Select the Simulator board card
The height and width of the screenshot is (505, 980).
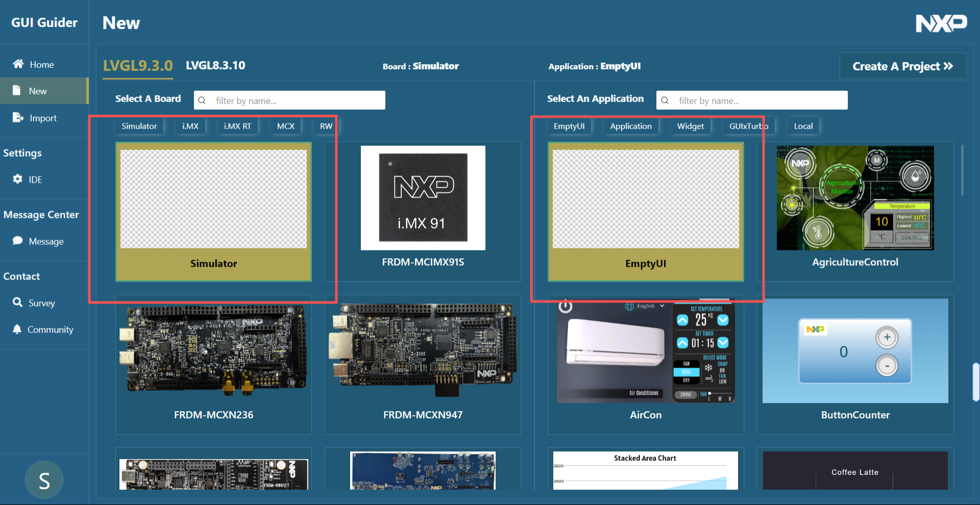(213, 212)
